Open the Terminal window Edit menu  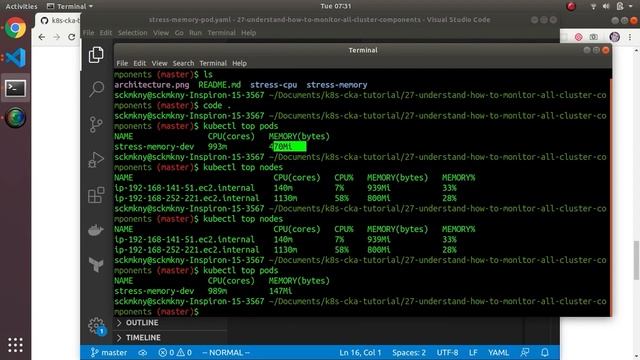click(139, 63)
